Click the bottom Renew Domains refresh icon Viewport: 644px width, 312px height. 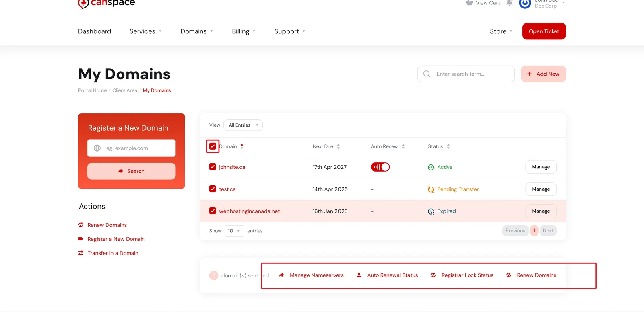click(509, 275)
